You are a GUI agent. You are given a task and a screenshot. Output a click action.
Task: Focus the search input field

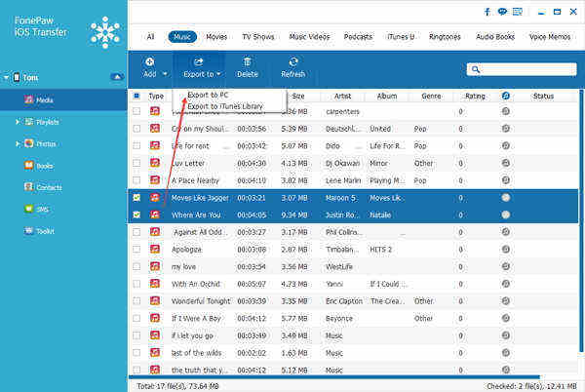pos(522,69)
